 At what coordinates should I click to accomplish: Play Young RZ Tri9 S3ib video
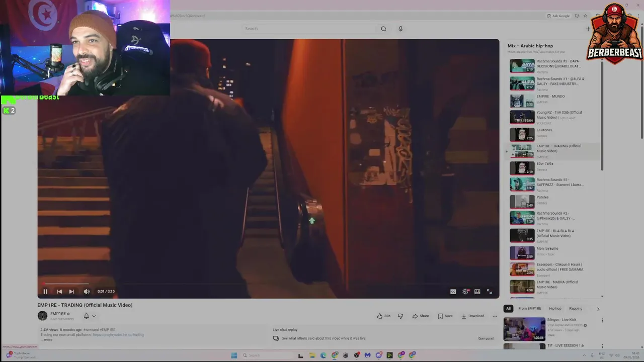tap(553, 117)
